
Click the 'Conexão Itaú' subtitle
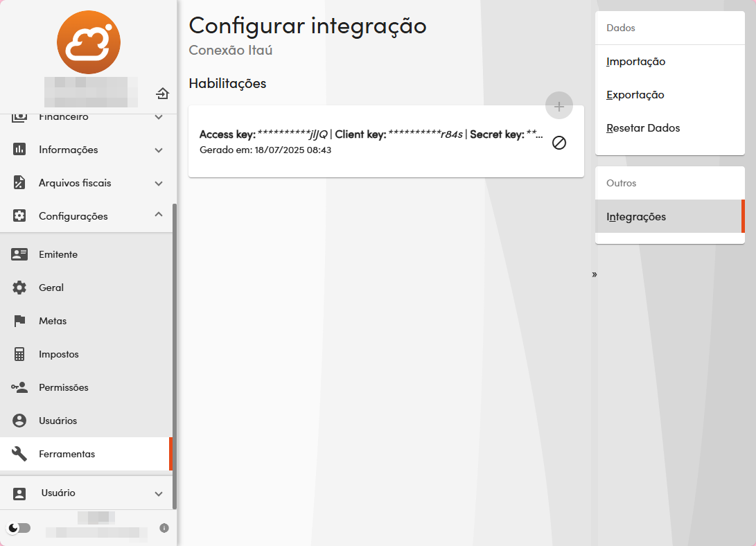(231, 50)
